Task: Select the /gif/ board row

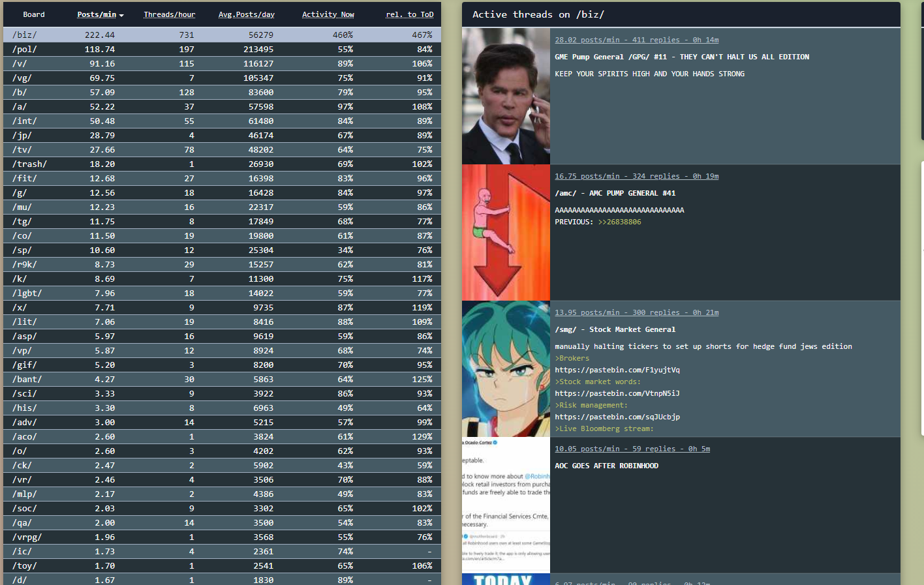Action: (222, 365)
